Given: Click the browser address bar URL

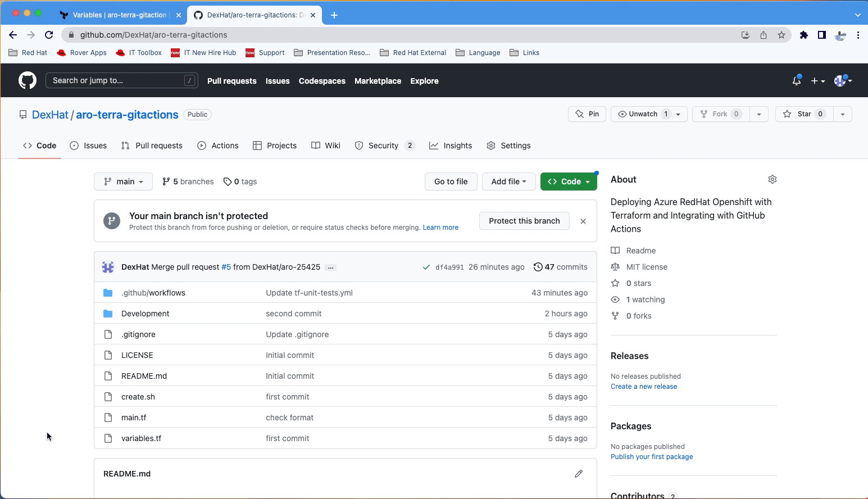Looking at the screenshot, I should pos(153,35).
